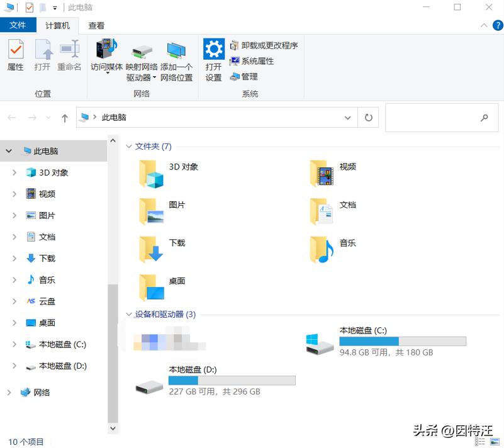Click inside the search box

tap(440, 118)
